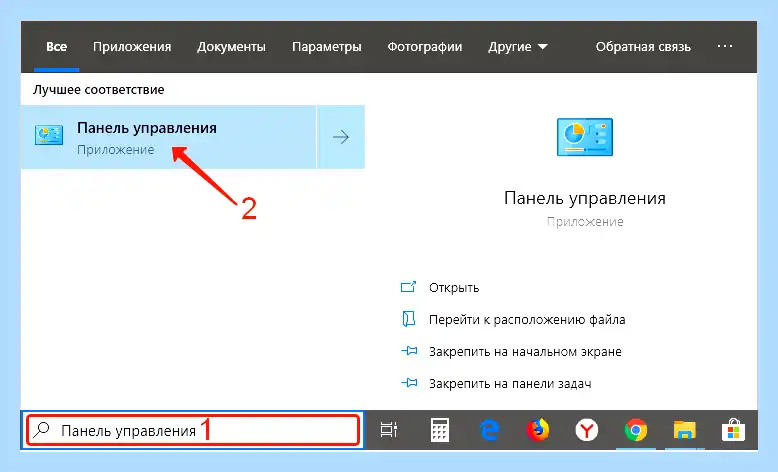Click the Лучшее соответствие heading
Screen dimensions: 778x472
pos(99,90)
